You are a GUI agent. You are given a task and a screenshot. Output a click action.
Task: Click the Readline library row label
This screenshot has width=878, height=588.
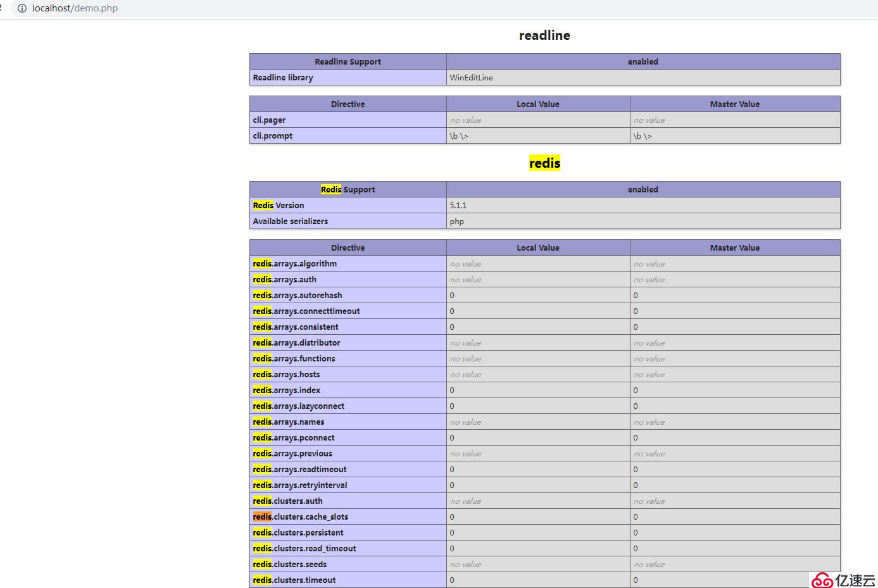(x=283, y=77)
